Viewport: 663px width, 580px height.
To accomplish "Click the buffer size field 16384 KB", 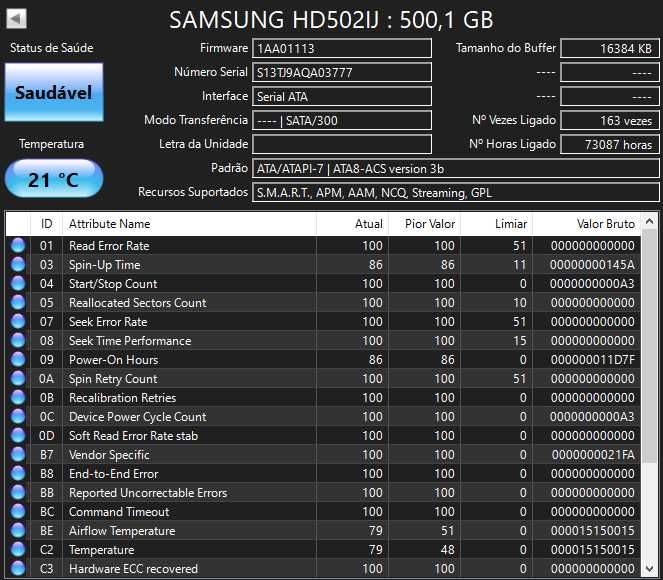I will pos(610,48).
